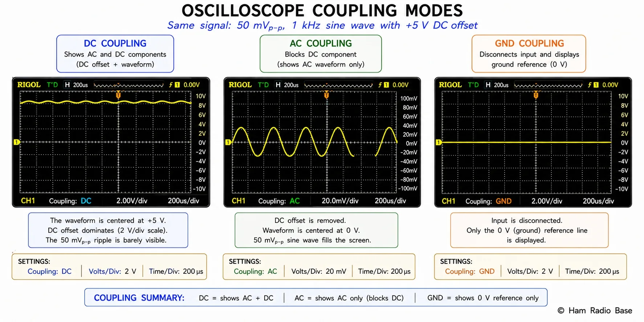Click the rising-edge trigger icon on GND scope
This screenshot has width=644, height=322.
[x=590, y=85]
